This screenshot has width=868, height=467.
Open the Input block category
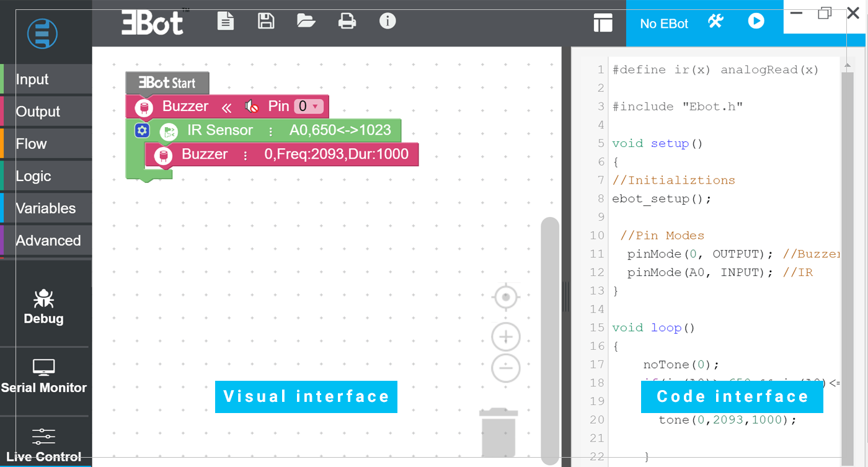pyautogui.click(x=46, y=79)
